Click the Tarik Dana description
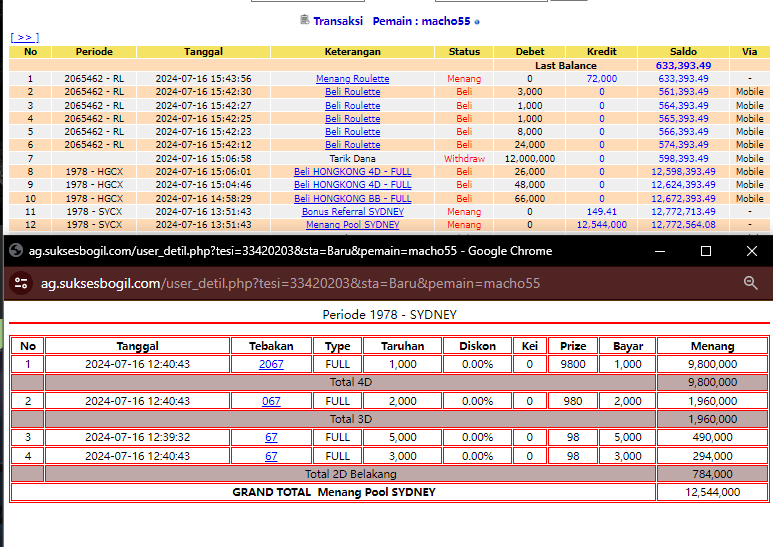Image resolution: width=773 pixels, height=547 pixels. pyautogui.click(x=352, y=159)
